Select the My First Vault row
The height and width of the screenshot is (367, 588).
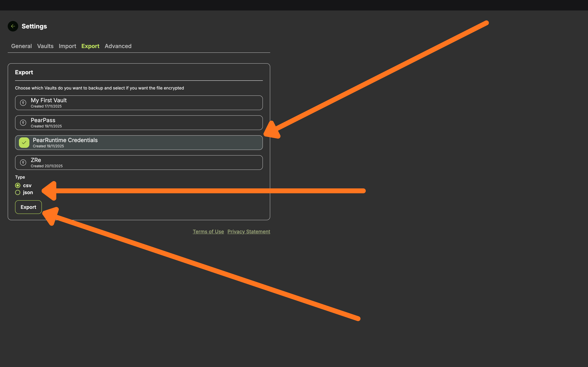[x=146, y=103]
